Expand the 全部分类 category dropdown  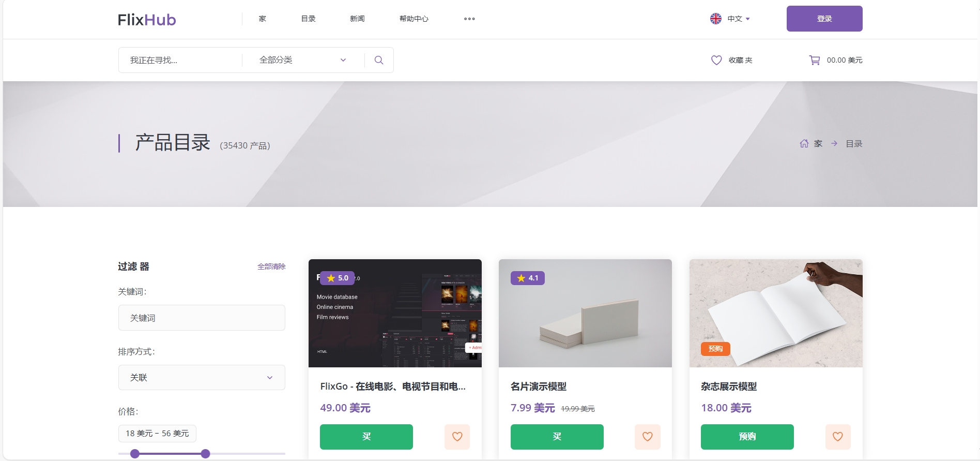pos(303,60)
